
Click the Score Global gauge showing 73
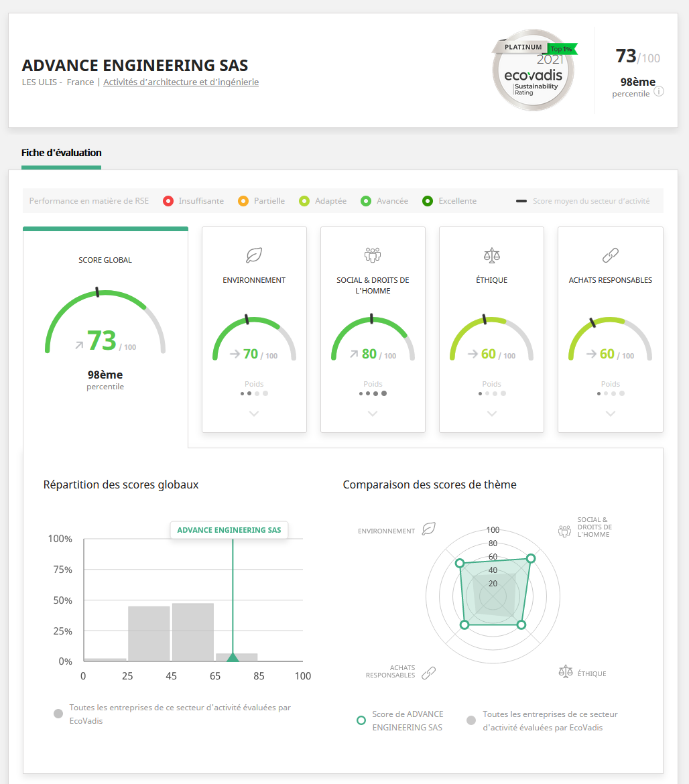pyautogui.click(x=105, y=322)
